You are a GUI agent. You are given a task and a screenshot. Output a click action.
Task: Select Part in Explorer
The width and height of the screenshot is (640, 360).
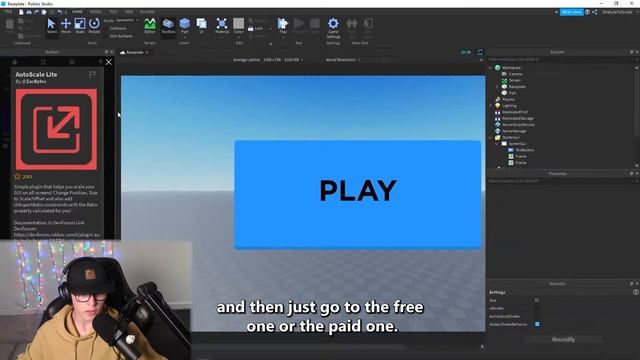click(512, 93)
